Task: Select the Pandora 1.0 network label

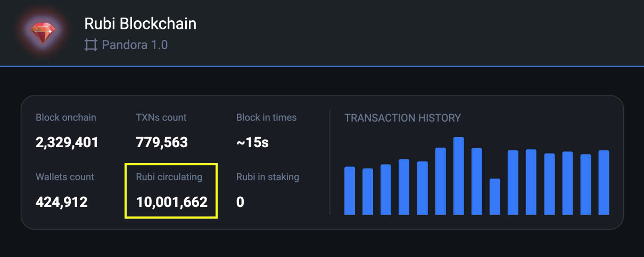Action: point(135,45)
